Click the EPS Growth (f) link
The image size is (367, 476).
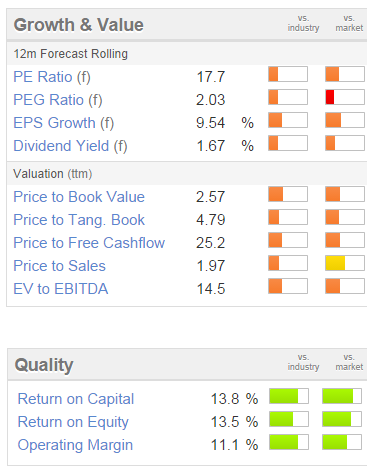pyautogui.click(x=64, y=123)
